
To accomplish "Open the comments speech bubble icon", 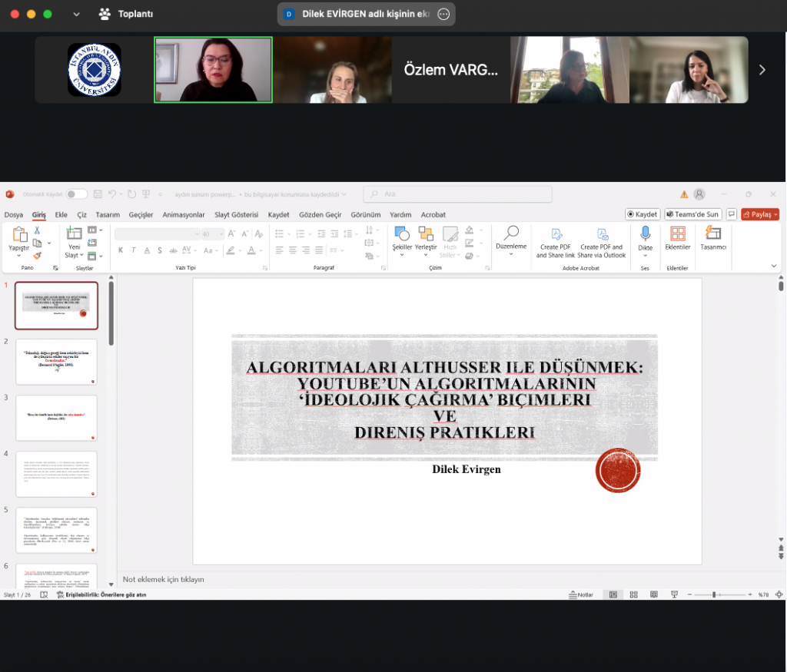I will (x=732, y=214).
